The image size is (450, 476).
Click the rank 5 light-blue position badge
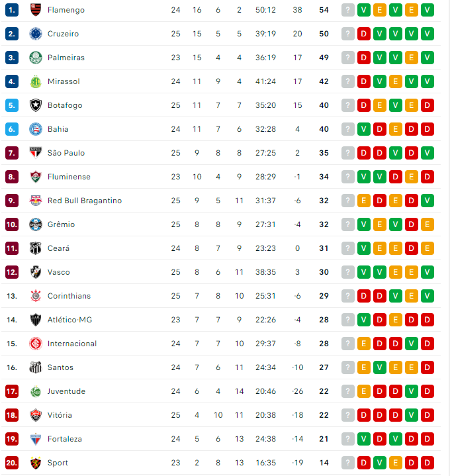(12, 105)
